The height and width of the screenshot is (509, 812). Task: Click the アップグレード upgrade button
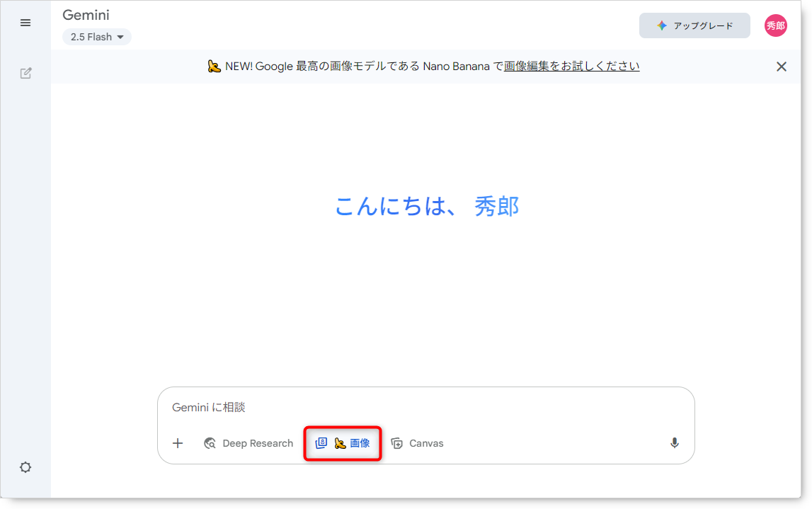pyautogui.click(x=694, y=25)
